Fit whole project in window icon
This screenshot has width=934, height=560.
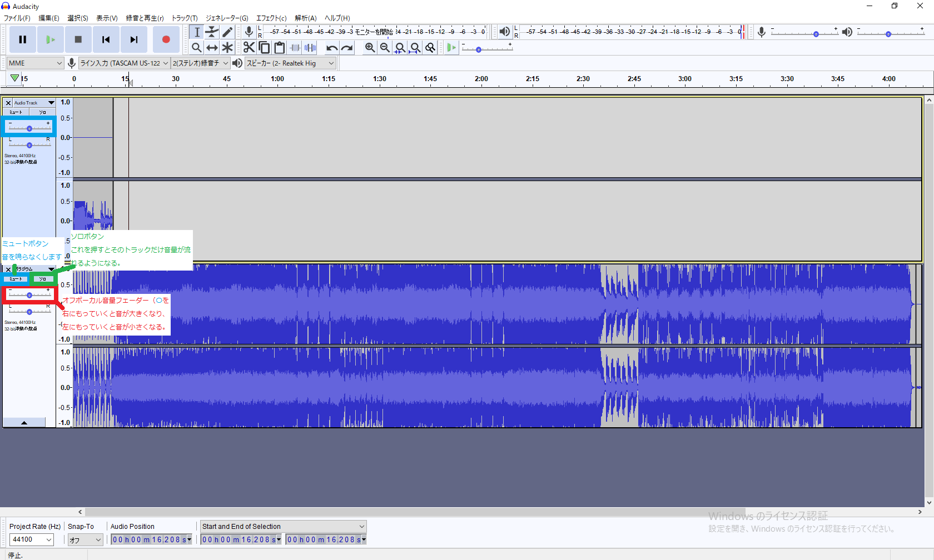(415, 48)
